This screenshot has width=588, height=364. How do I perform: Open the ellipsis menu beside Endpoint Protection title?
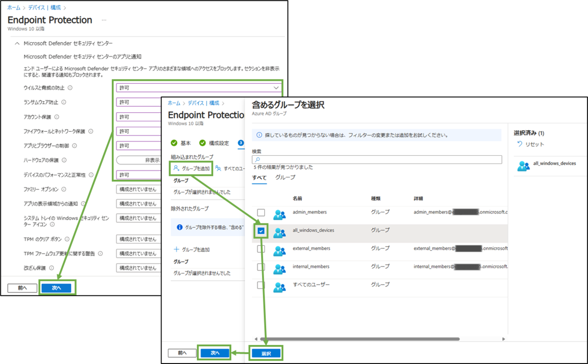(103, 20)
